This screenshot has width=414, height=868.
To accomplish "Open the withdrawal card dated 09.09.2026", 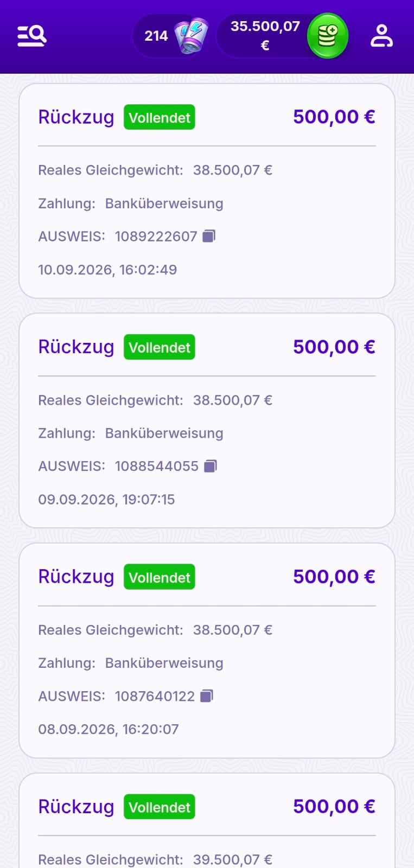I will (x=207, y=420).
